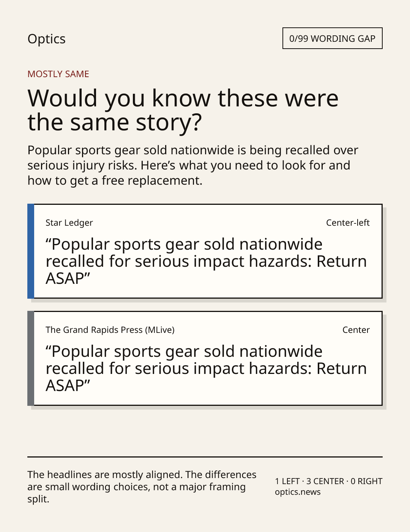Click the Center-left bias label
Viewport: 410px width, 532px height.
(348, 223)
